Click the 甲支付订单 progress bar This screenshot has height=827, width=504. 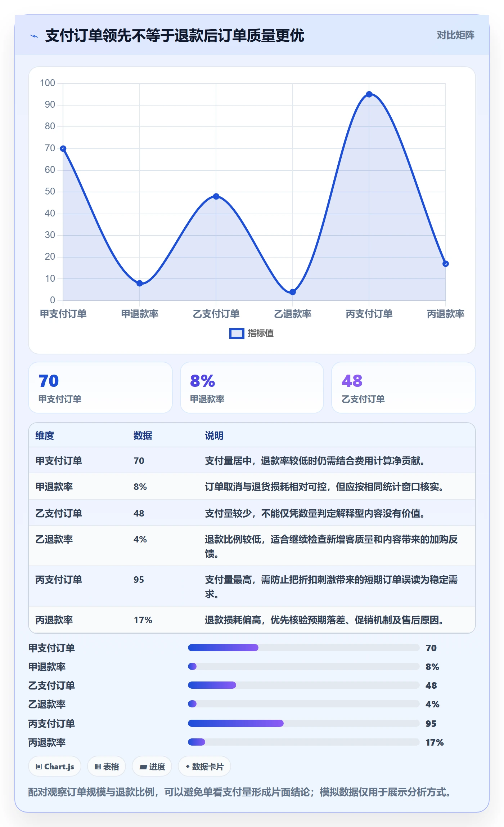(304, 648)
